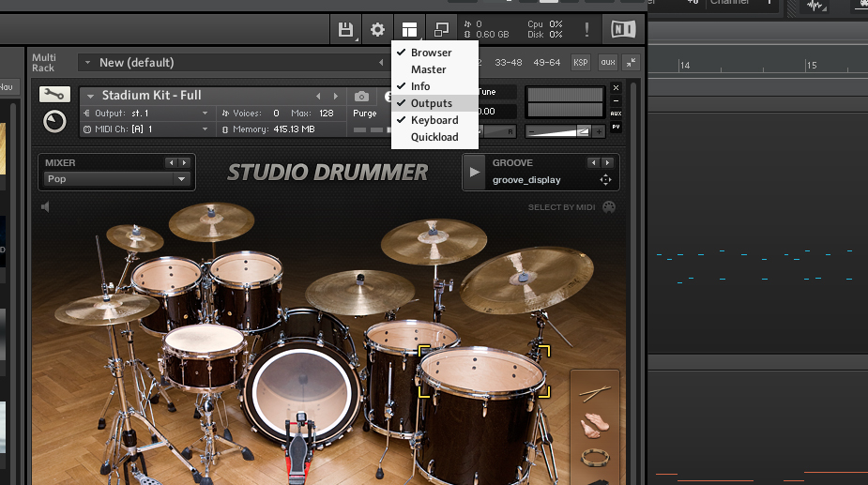868x485 pixels.
Task: Toggle the aux sends view
Action: click(x=608, y=63)
